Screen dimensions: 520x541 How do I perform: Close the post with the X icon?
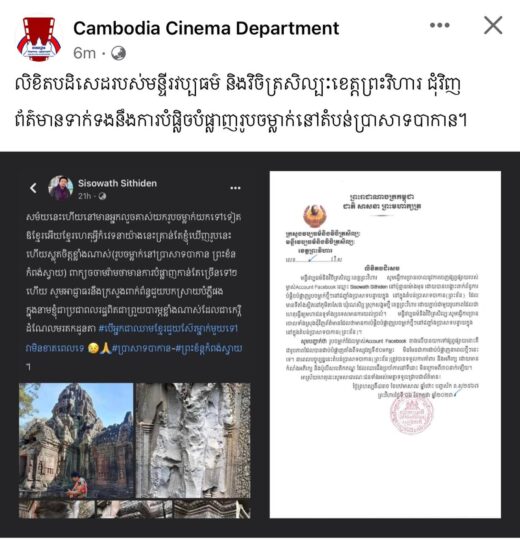point(493,25)
